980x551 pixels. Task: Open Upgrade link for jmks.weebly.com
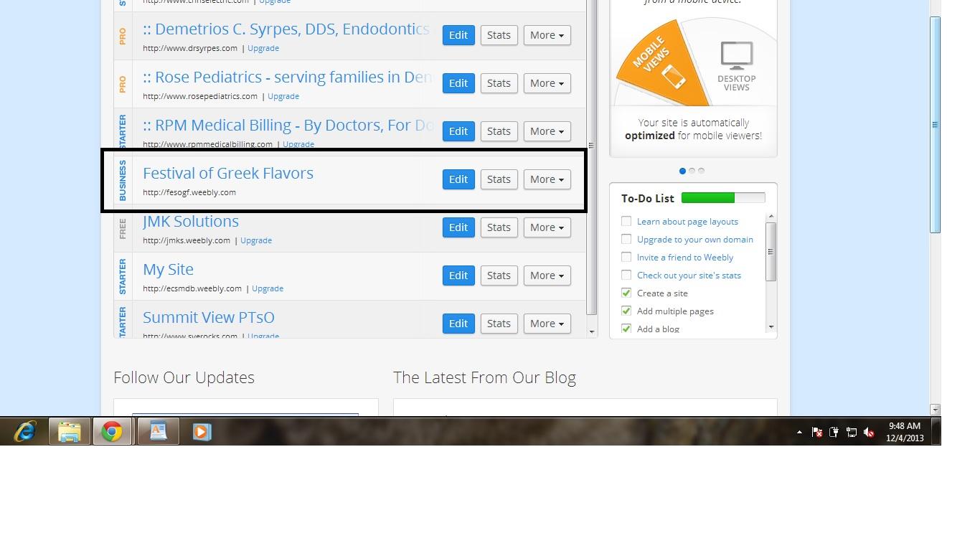(x=256, y=240)
